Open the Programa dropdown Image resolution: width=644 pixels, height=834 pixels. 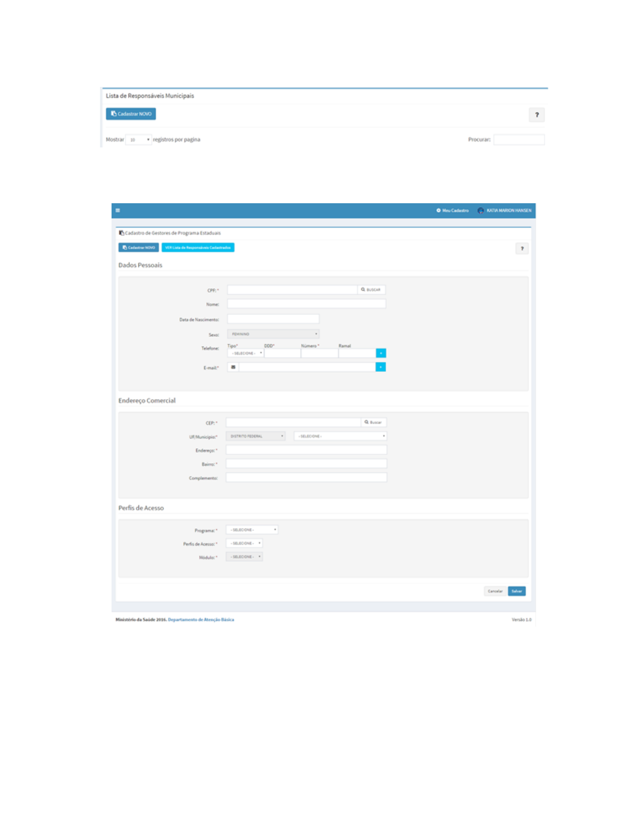[252, 530]
